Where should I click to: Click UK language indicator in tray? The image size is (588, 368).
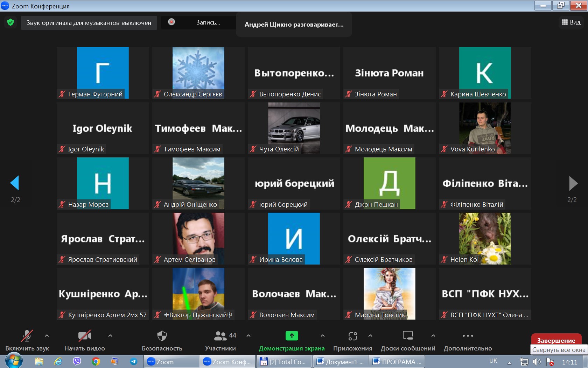493,361
